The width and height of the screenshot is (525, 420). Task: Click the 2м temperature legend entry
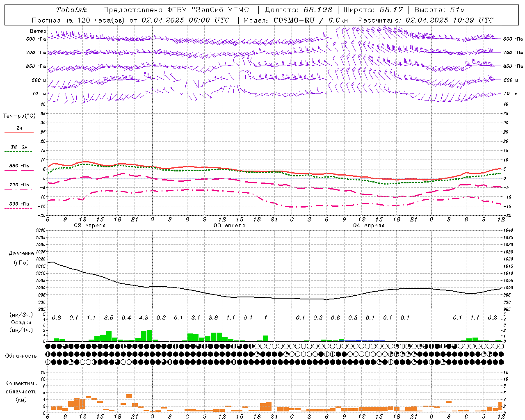pyautogui.click(x=19, y=128)
